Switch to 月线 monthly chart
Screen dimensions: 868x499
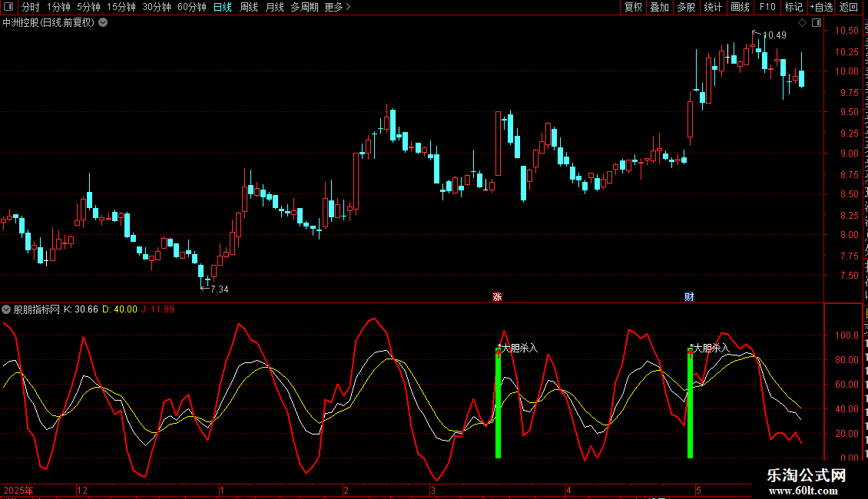pyautogui.click(x=274, y=7)
